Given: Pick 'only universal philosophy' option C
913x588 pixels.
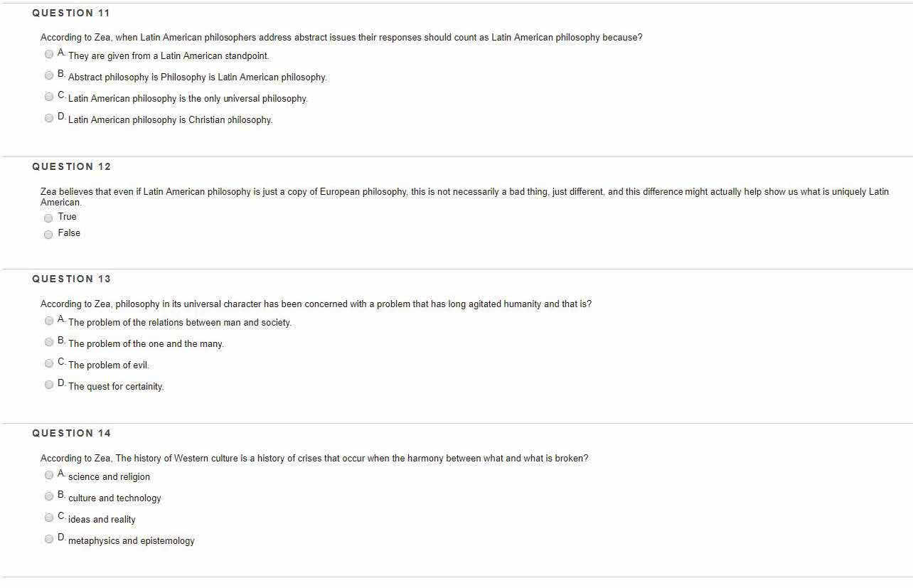Looking at the screenshot, I should tap(48, 97).
